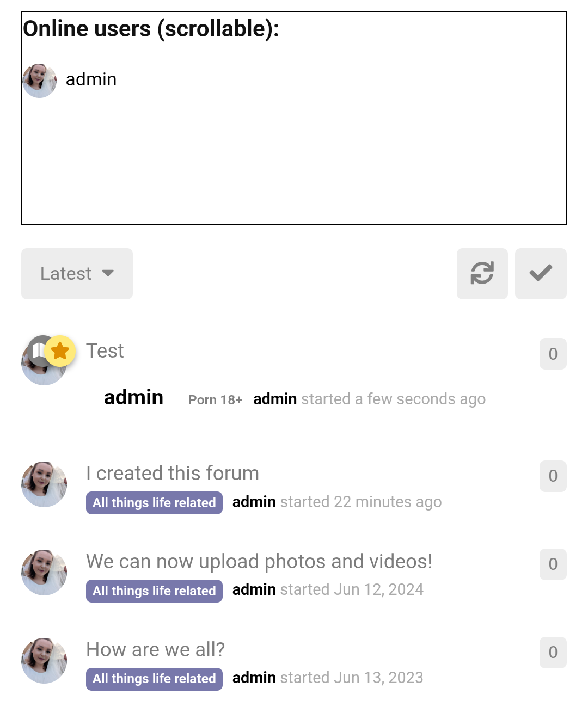Open admin avatar in online users list
The height and width of the screenshot is (713, 588).
(39, 80)
